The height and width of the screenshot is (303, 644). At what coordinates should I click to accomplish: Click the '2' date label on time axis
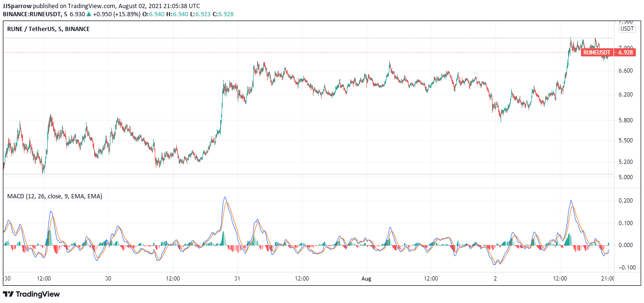click(x=495, y=278)
